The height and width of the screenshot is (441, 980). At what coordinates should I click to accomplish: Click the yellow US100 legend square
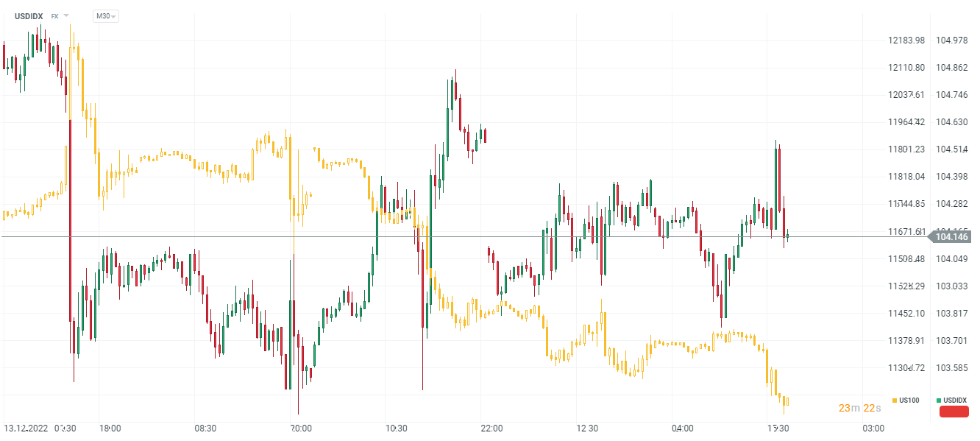click(x=894, y=401)
